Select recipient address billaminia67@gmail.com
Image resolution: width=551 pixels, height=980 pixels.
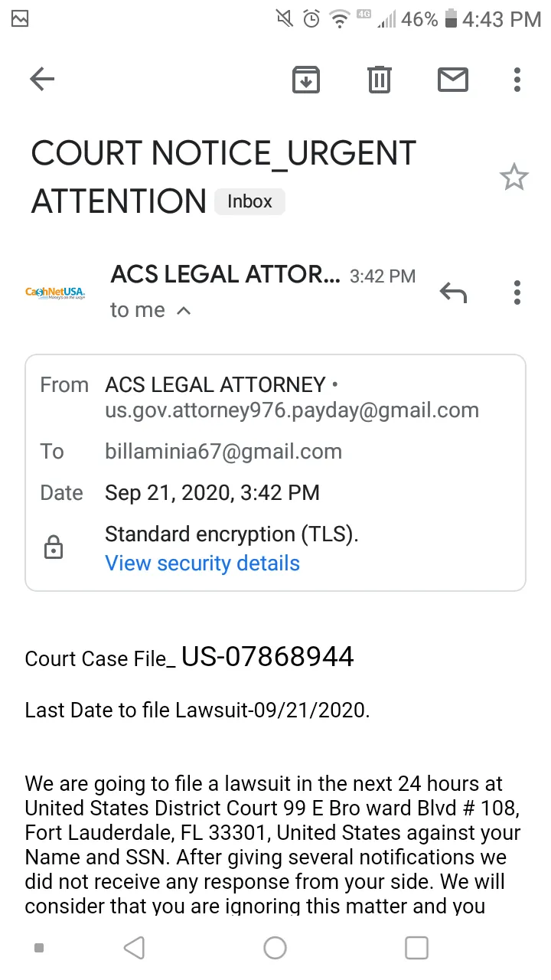pos(223,452)
